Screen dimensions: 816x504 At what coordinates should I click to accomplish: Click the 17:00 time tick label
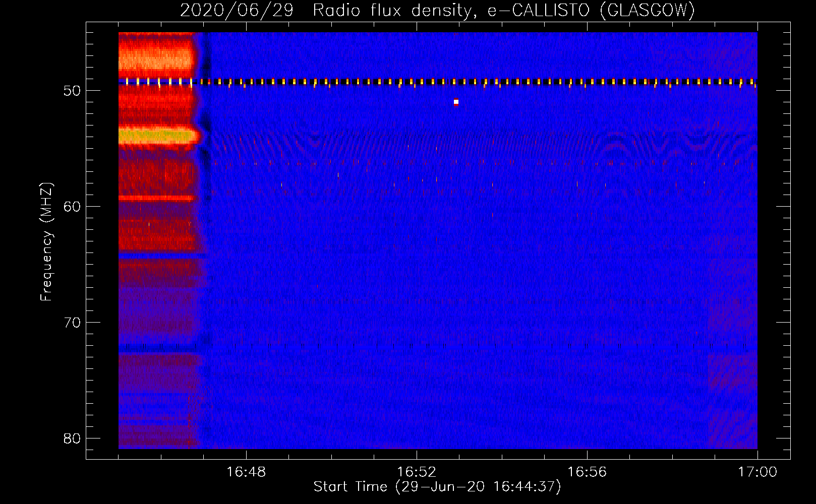pos(757,472)
